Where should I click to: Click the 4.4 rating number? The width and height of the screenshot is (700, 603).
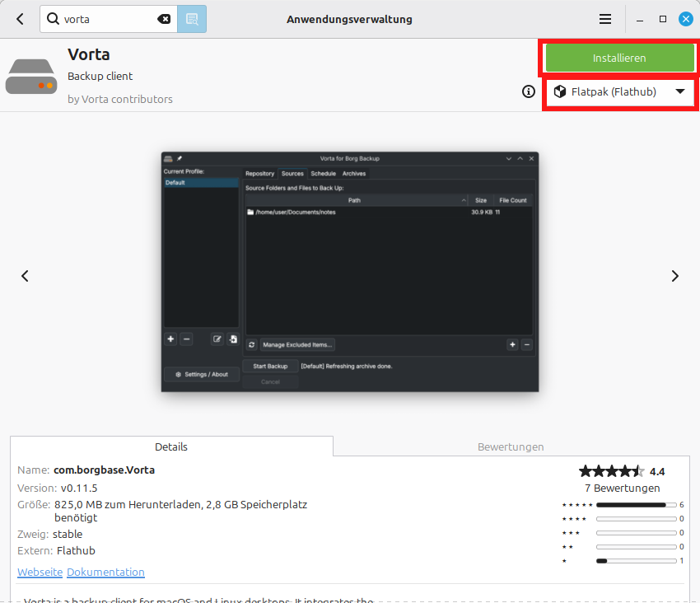click(657, 472)
